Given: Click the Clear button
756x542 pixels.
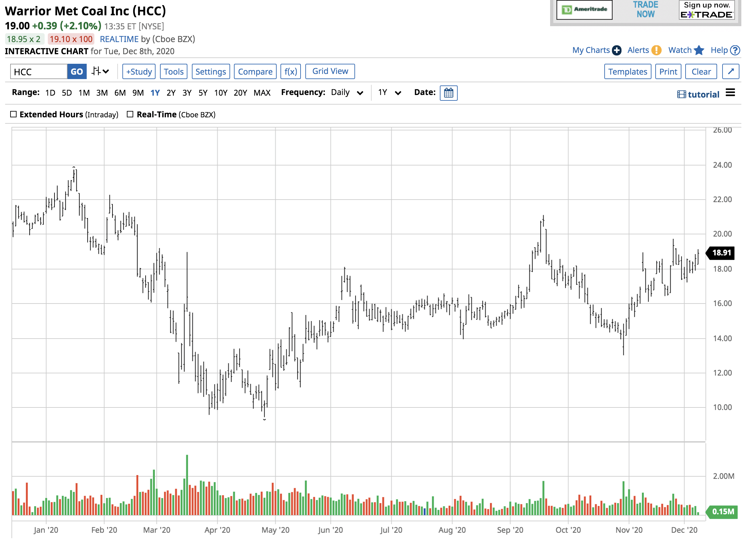Looking at the screenshot, I should pos(701,72).
